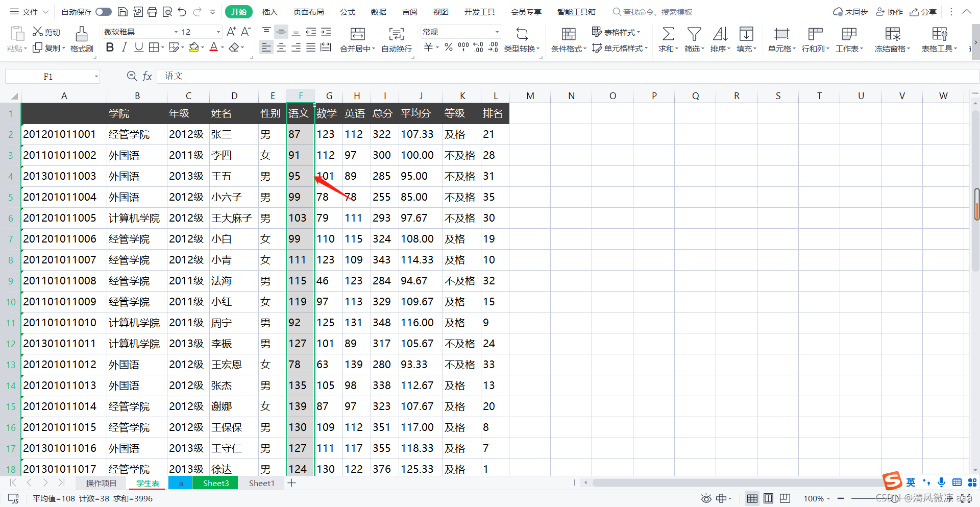Click the 类型转换 button

[x=522, y=40]
